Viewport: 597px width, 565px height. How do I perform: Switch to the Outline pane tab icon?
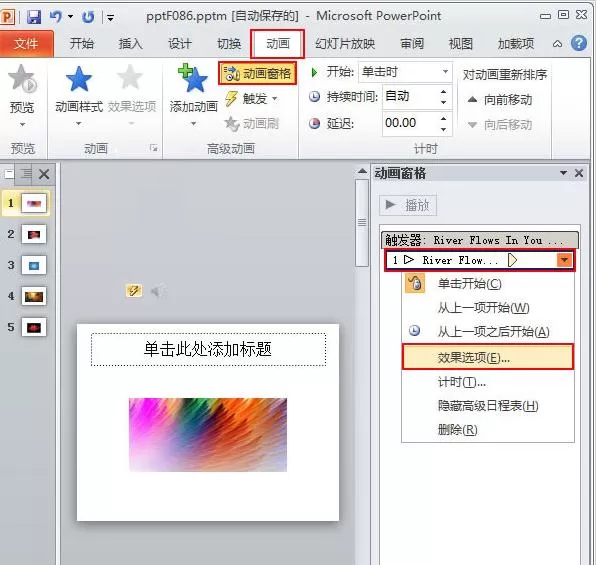26,174
